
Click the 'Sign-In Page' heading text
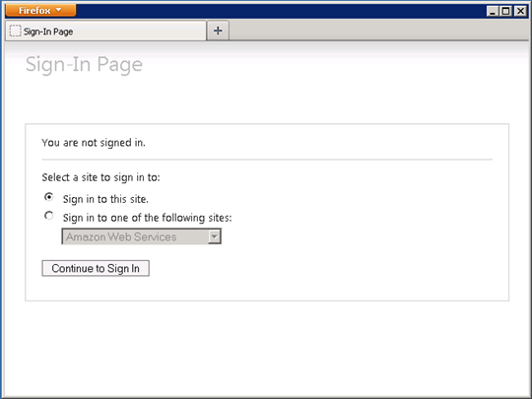(x=84, y=64)
